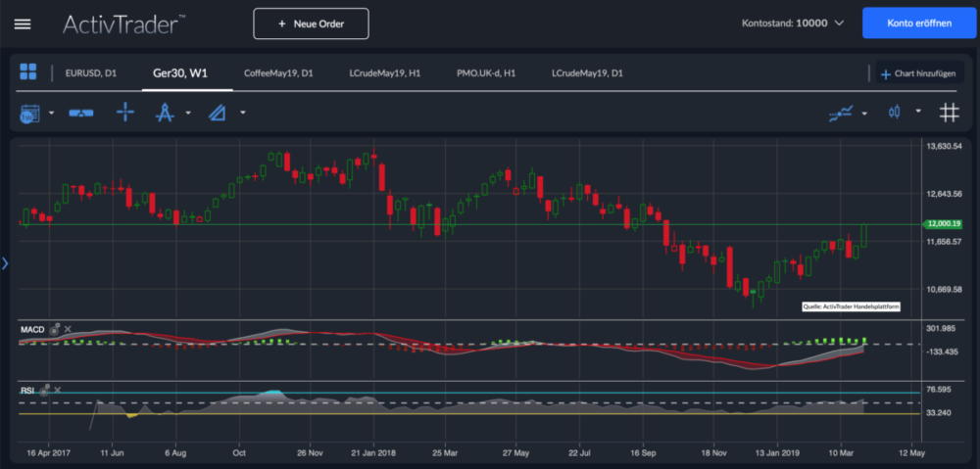
Task: Open the LCrudeMay19, H1 tab
Action: click(384, 73)
